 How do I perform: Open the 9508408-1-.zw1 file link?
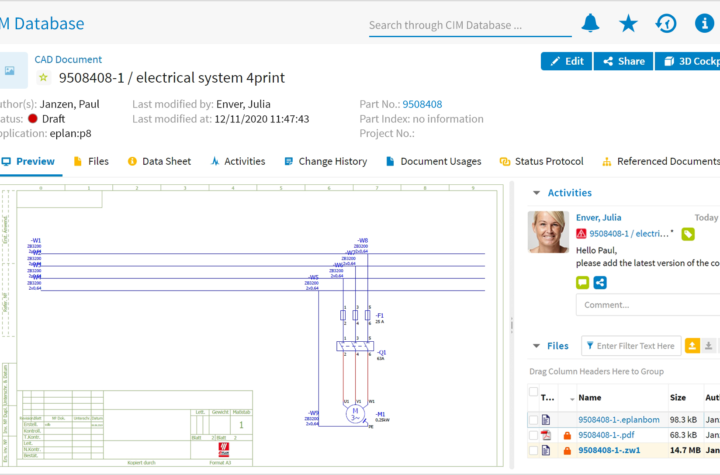[609, 450]
